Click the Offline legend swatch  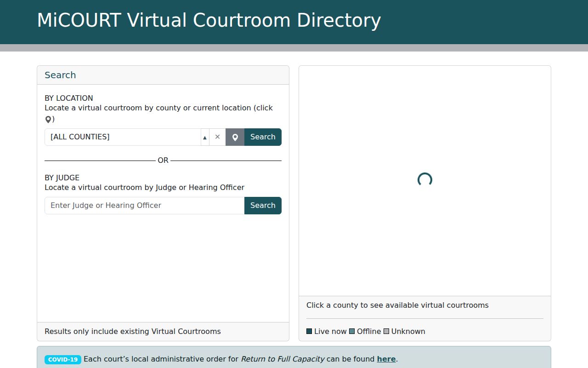pos(352,331)
